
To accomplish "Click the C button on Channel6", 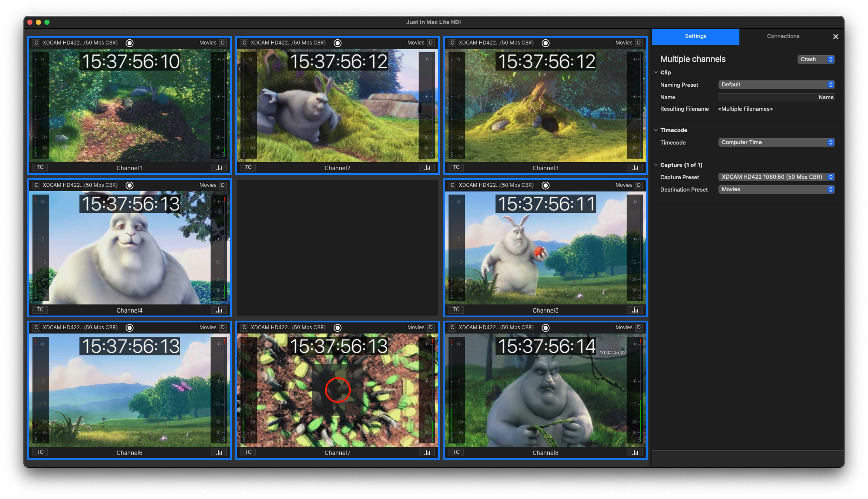I will click(36, 328).
